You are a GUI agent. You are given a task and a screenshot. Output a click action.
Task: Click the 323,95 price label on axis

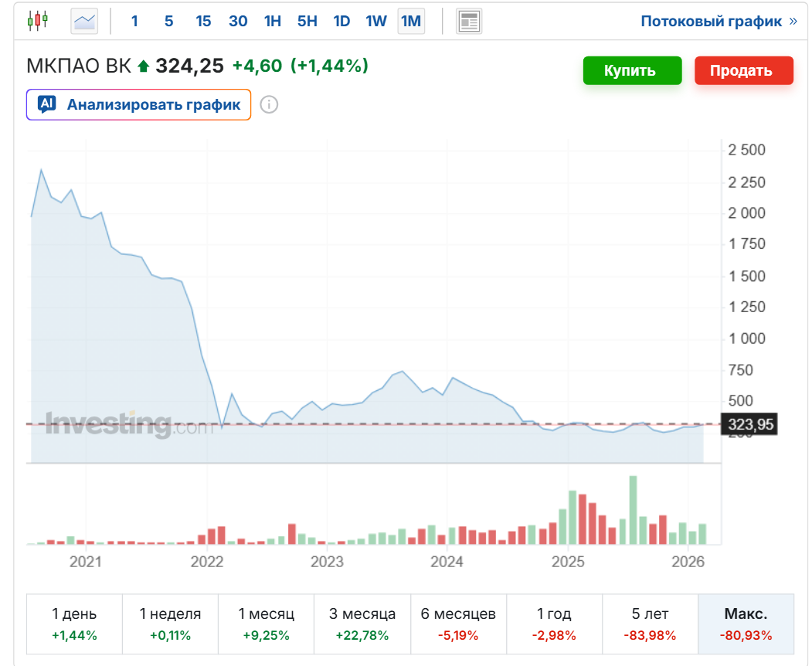pyautogui.click(x=748, y=423)
